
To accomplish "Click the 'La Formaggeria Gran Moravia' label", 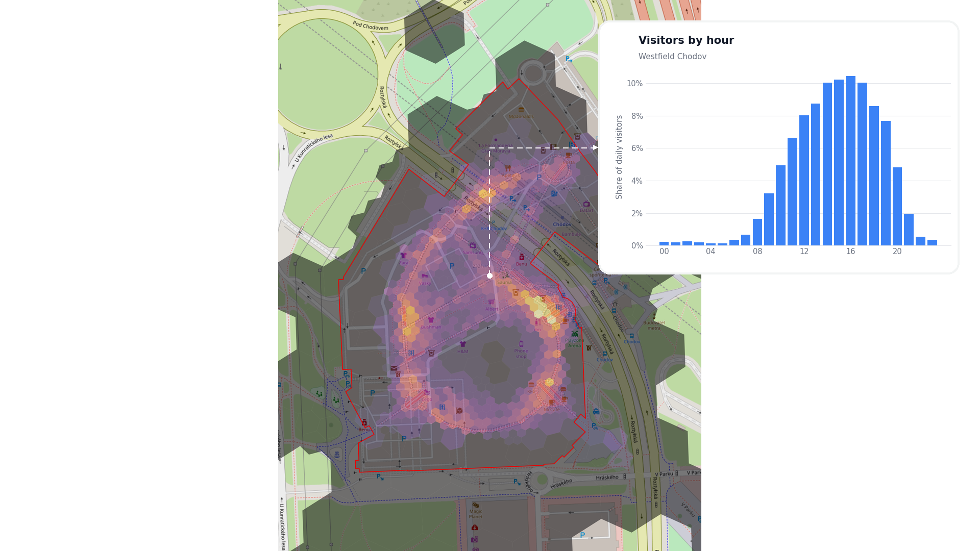I will pos(495,148).
